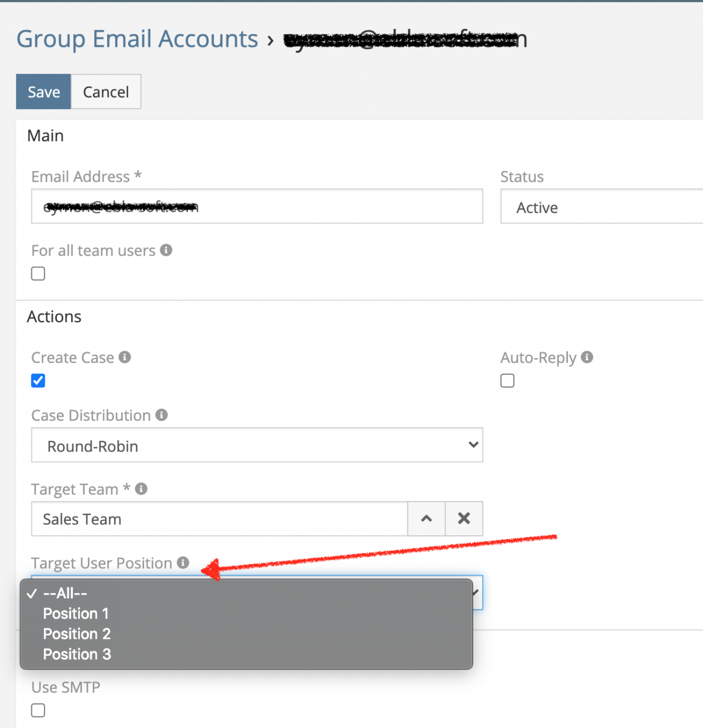The height and width of the screenshot is (728, 703).
Task: Open the Case Distribution Round-Robin dropdown
Action: click(257, 445)
